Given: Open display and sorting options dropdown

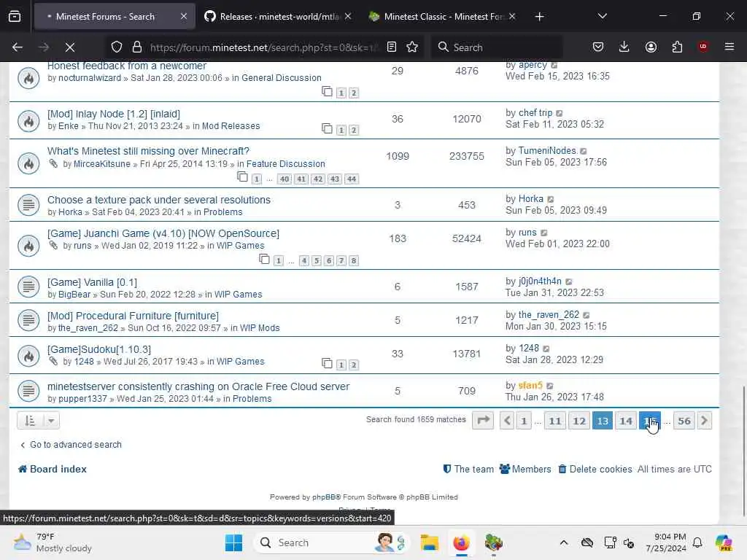Looking at the screenshot, I should 38,421.
